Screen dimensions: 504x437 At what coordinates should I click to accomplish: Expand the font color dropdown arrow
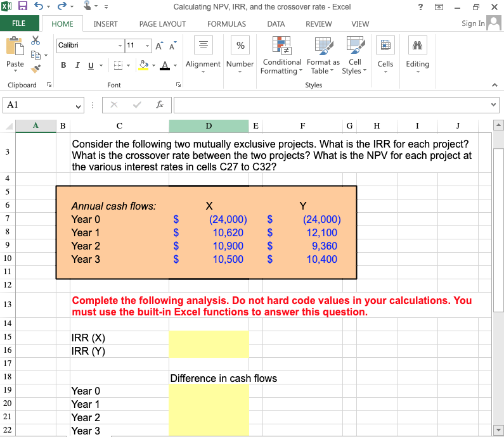(x=175, y=65)
